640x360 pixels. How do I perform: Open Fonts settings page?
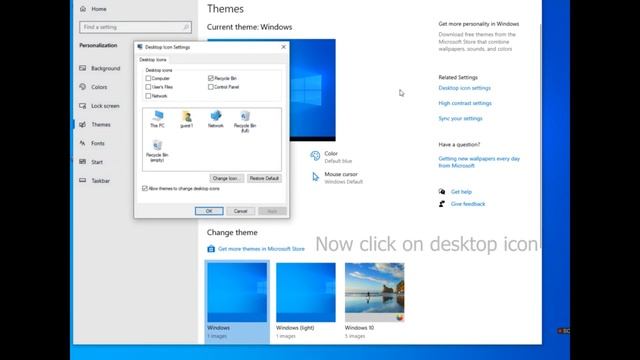[98, 143]
